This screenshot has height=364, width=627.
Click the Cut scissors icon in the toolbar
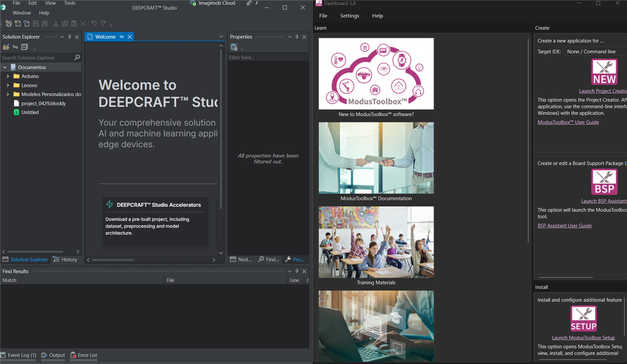point(56,24)
